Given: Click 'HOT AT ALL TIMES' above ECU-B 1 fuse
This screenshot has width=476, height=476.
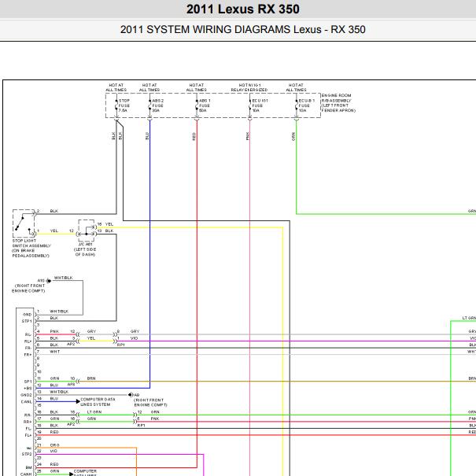Looking at the screenshot, I should (296, 87).
